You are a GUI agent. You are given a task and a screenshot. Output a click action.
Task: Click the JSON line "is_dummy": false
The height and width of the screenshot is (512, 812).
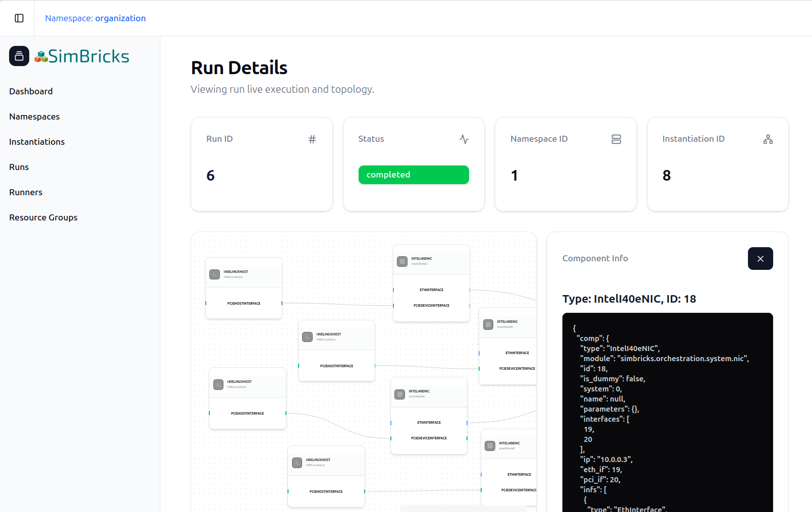612,379
